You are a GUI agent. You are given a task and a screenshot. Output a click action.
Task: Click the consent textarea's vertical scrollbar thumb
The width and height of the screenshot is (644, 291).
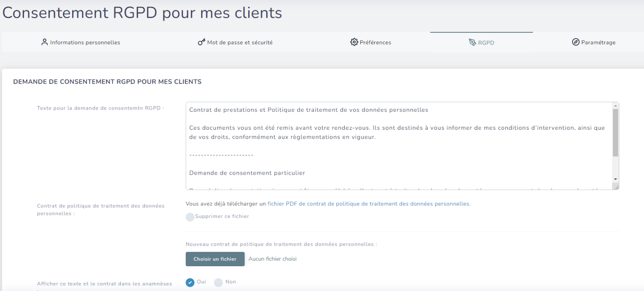[x=615, y=132]
